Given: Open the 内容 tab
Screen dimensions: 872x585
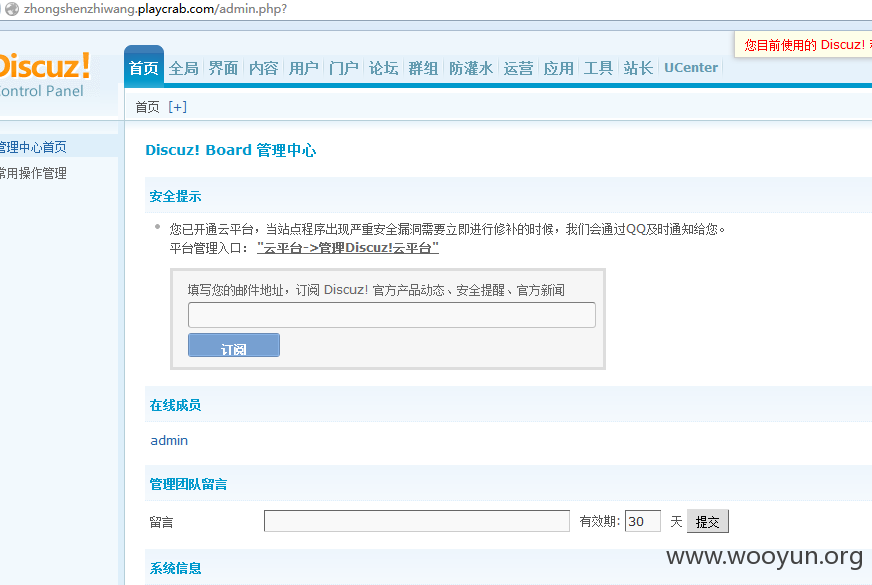Looking at the screenshot, I should 264,68.
